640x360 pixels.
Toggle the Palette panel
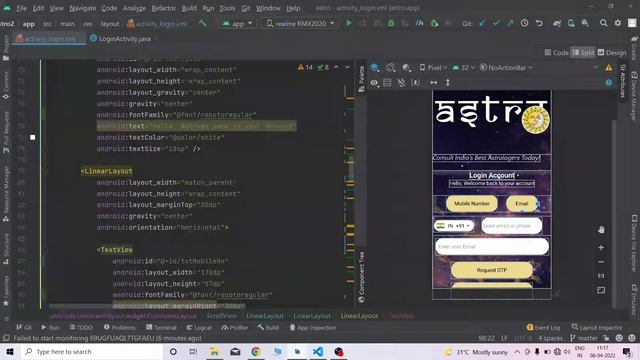pyautogui.click(x=361, y=79)
